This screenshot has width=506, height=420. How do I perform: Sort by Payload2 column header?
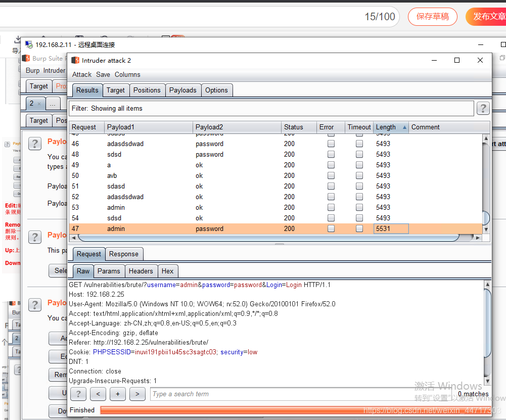coord(237,127)
